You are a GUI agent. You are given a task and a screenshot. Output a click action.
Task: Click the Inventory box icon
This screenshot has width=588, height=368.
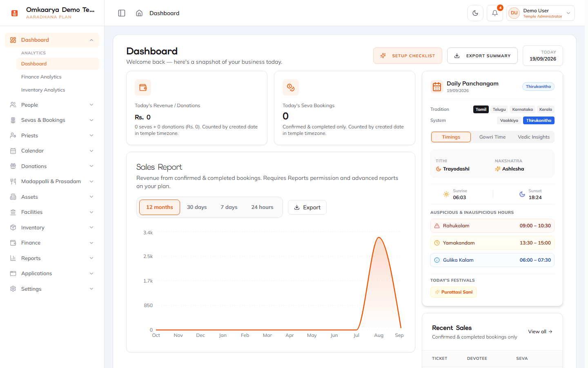click(x=13, y=227)
